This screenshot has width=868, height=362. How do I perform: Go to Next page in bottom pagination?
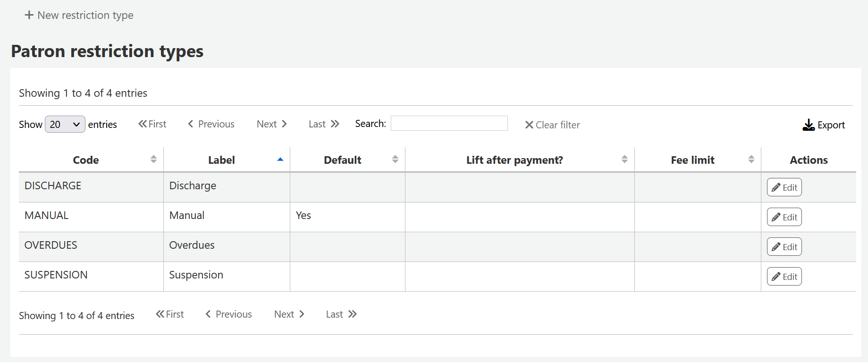pyautogui.click(x=289, y=314)
